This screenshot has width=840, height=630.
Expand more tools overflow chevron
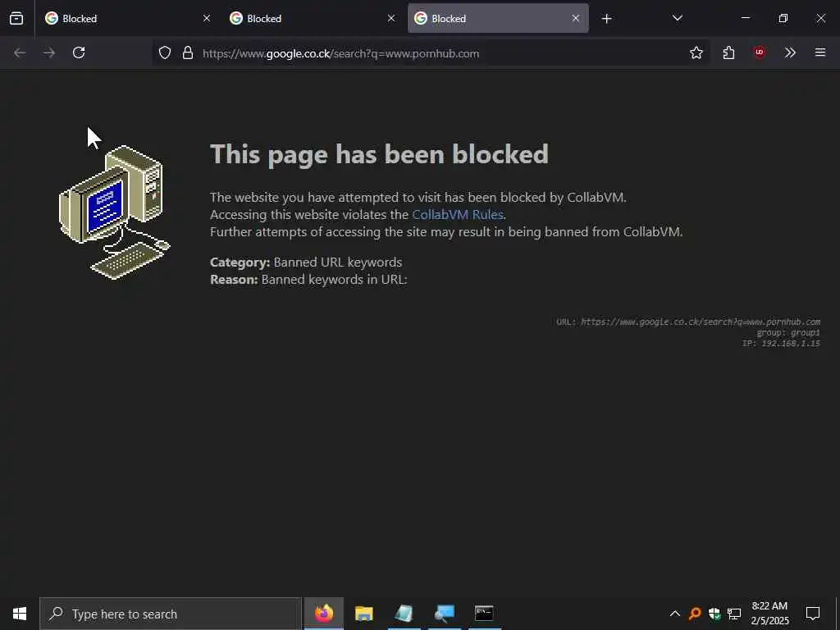tap(790, 52)
